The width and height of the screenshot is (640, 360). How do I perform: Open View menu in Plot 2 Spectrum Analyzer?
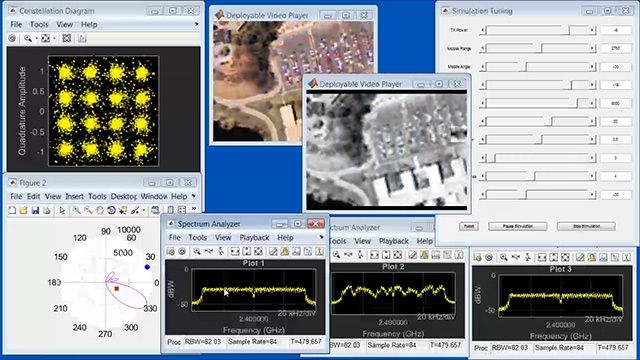coord(362,241)
